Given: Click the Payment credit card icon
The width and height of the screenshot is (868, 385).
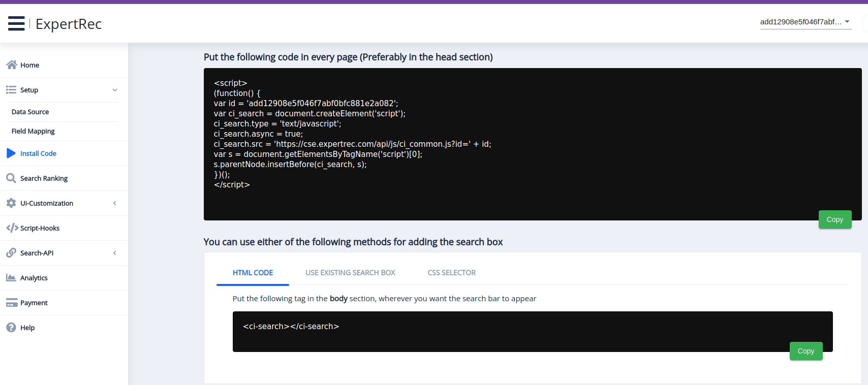Looking at the screenshot, I should [x=11, y=303].
